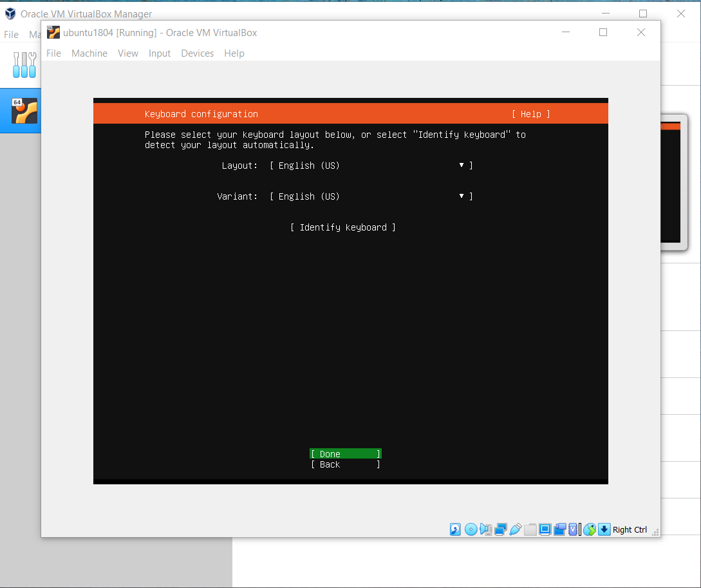
Task: Click the audio status bar icon
Action: (x=486, y=529)
